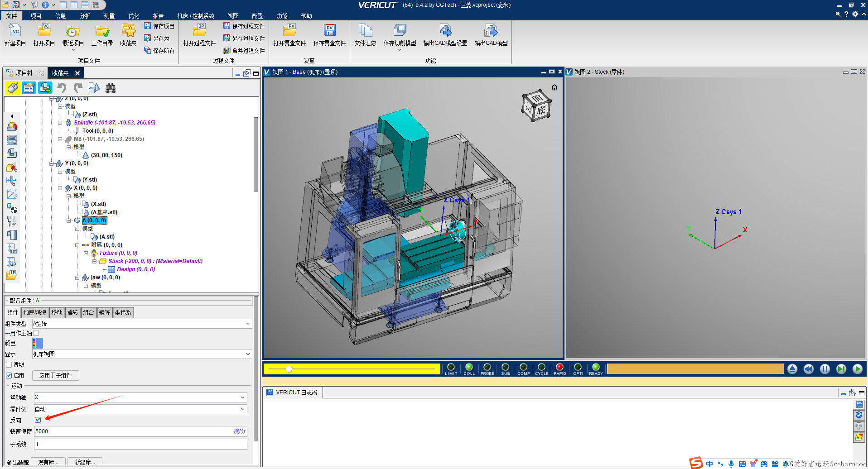Click the simulation progress bar
The width and height of the screenshot is (868, 469).
coord(695,369)
